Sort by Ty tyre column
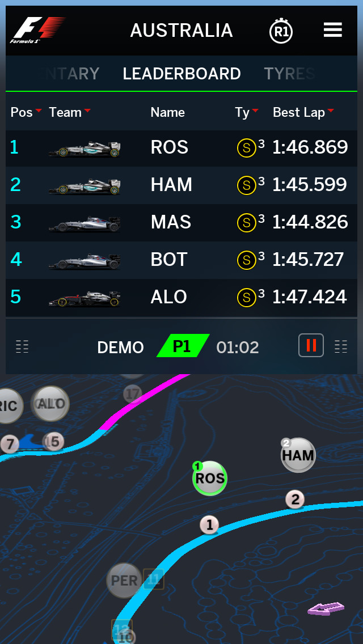Screen dimensions: 363x644 [247, 112]
